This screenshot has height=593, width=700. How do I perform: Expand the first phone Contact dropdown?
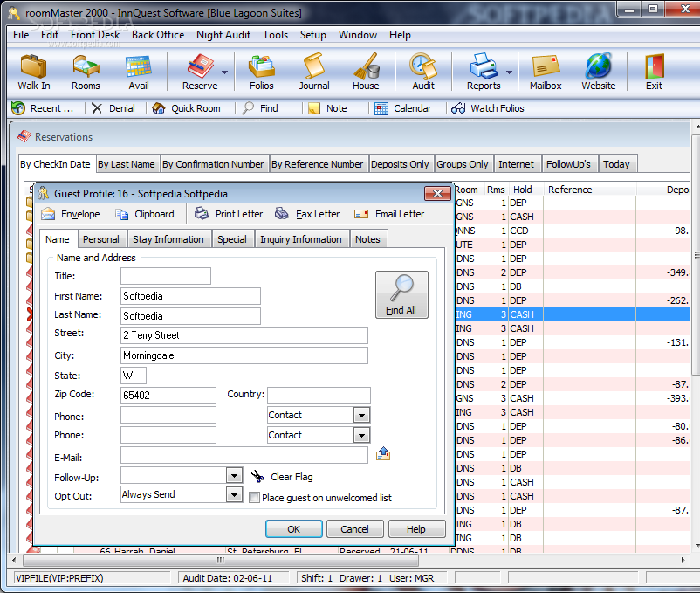pos(361,416)
